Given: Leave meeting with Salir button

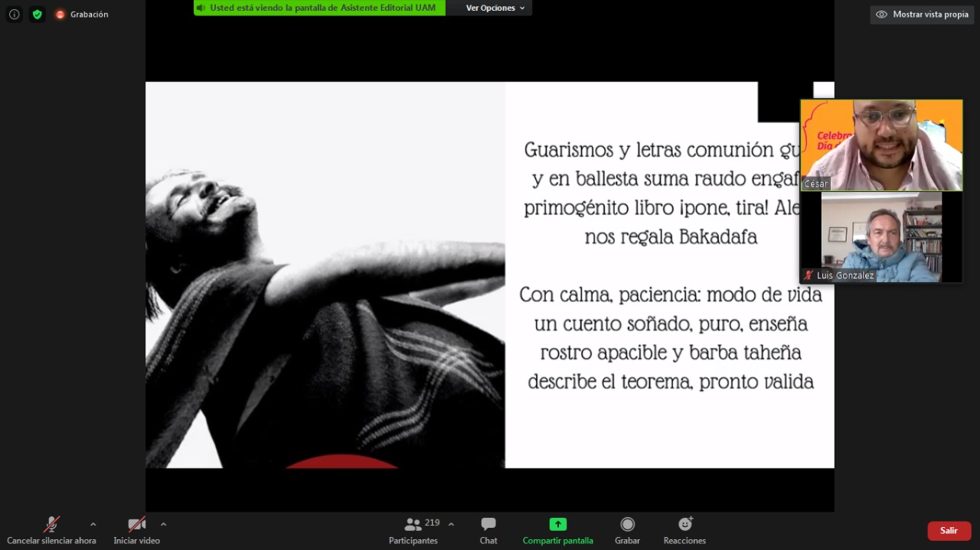Looking at the screenshot, I should (x=949, y=531).
